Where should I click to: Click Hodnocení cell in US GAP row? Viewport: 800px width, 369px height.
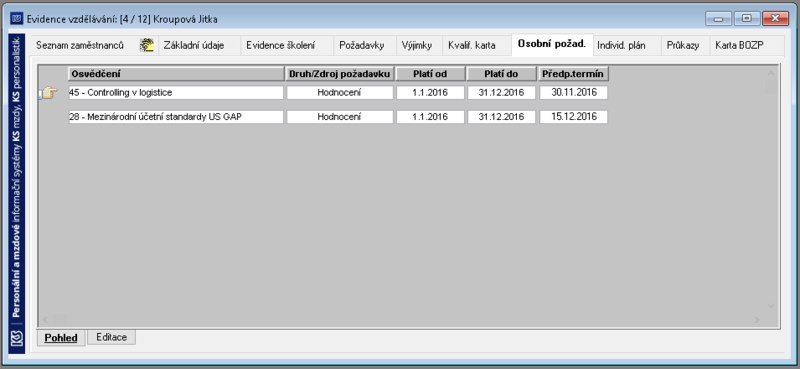[340, 117]
